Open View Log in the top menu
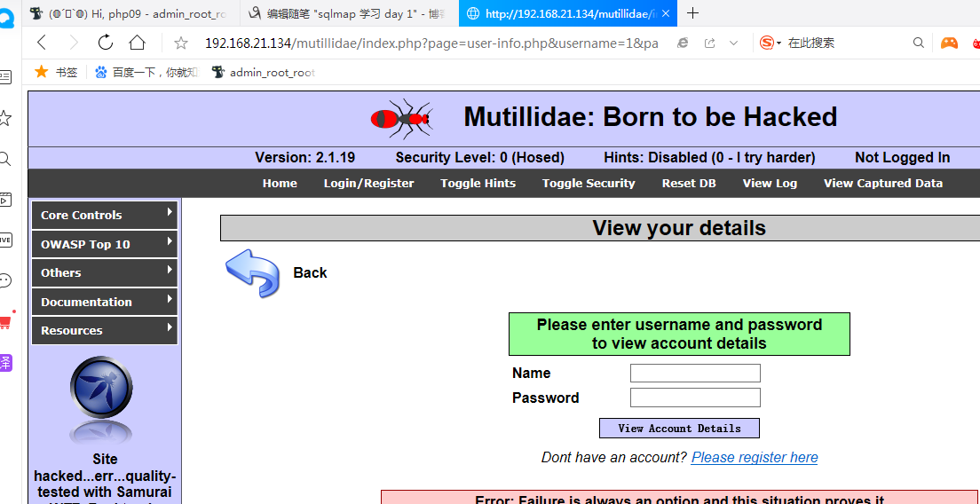The width and height of the screenshot is (980, 504). 770,183
